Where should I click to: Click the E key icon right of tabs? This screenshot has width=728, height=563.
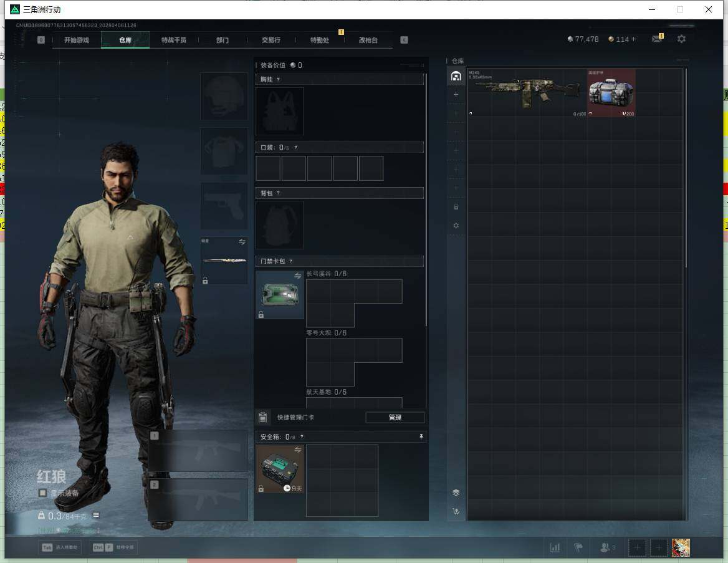[404, 40]
